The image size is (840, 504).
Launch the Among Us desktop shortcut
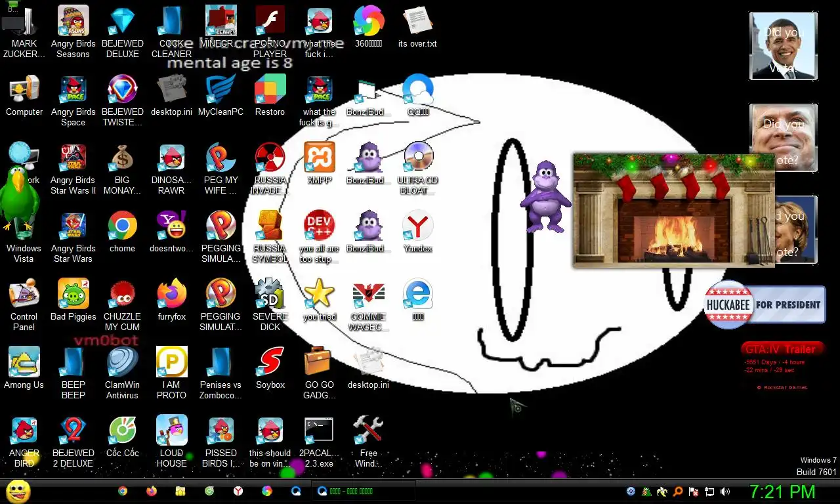[24, 369]
